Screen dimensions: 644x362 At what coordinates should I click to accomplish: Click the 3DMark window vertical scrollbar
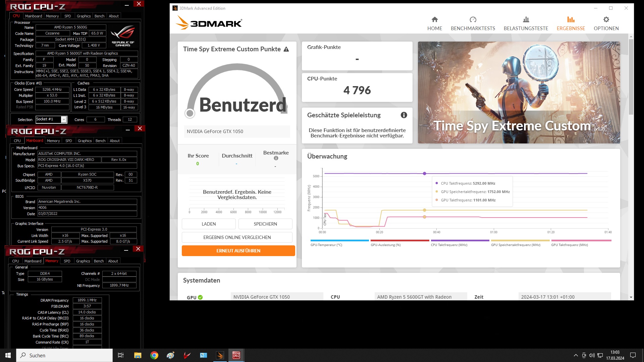click(631, 77)
